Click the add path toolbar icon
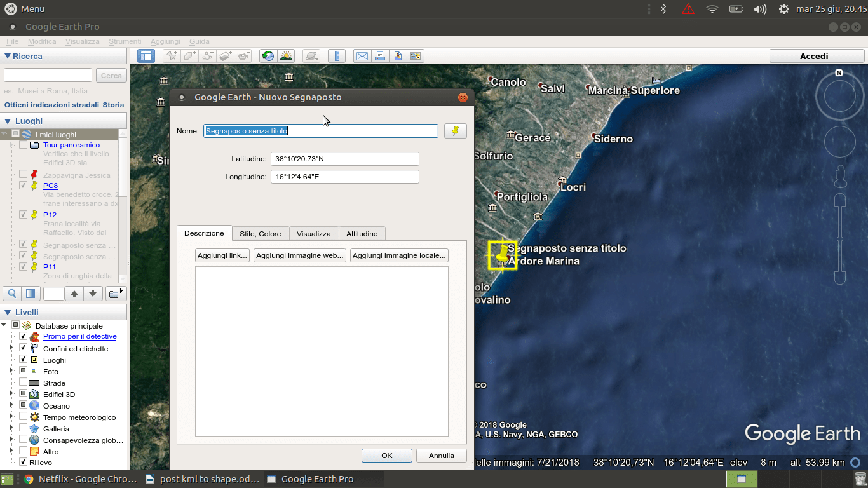 coord(208,56)
